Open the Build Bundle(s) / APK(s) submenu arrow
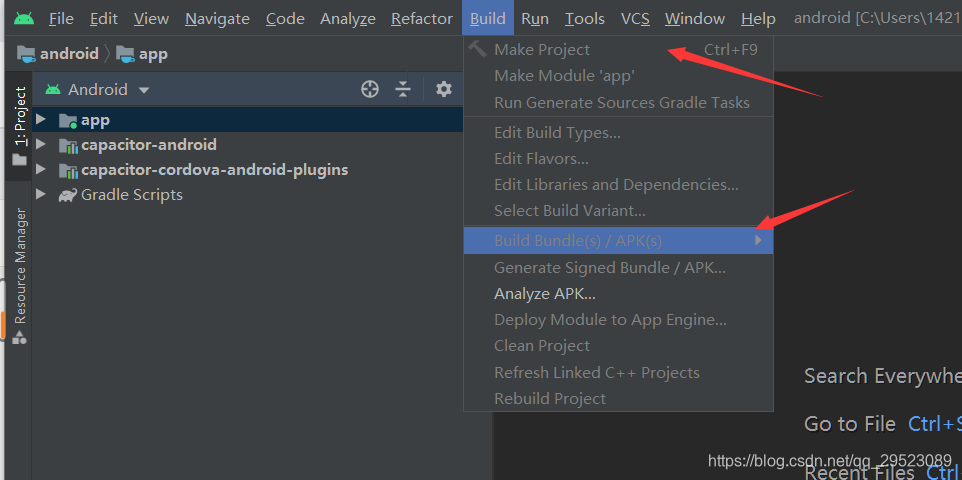The width and height of the screenshot is (962, 480). point(759,240)
